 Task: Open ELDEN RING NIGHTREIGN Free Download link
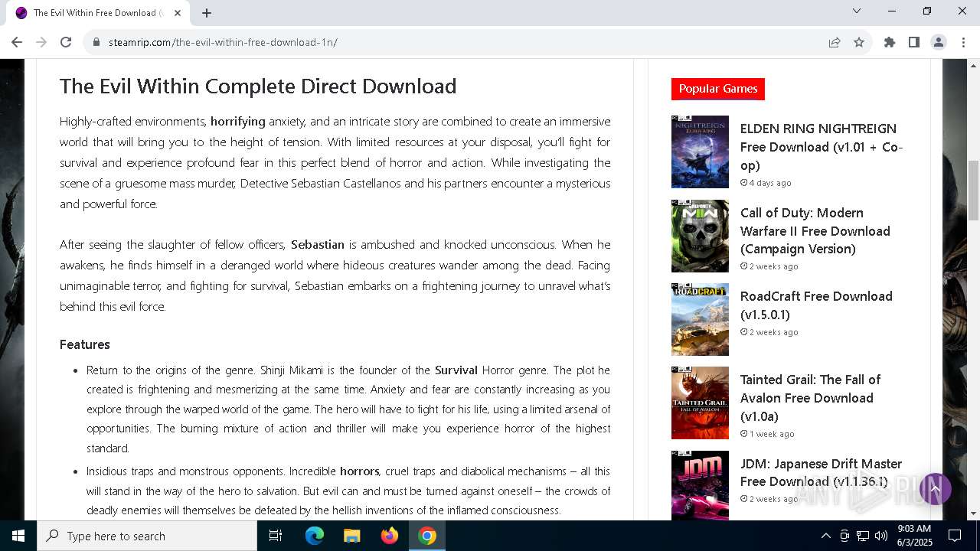point(822,147)
